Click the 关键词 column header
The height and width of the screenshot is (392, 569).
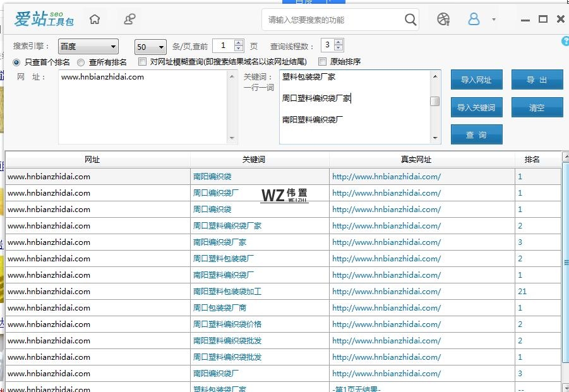[260, 160]
